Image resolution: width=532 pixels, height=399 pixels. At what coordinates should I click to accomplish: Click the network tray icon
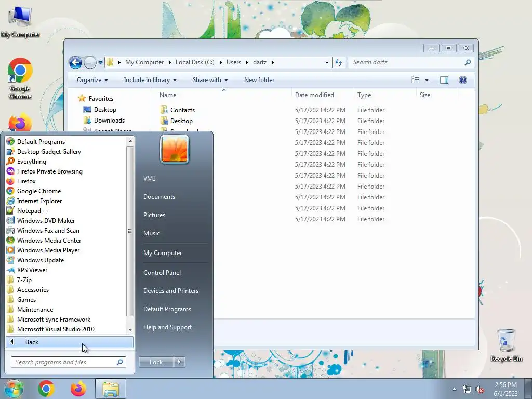coord(467,390)
